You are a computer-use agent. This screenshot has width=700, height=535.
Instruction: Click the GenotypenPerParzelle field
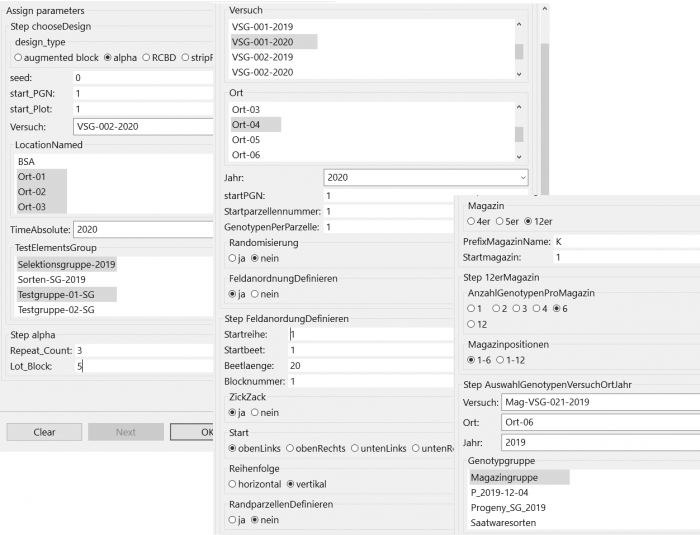coord(389,227)
